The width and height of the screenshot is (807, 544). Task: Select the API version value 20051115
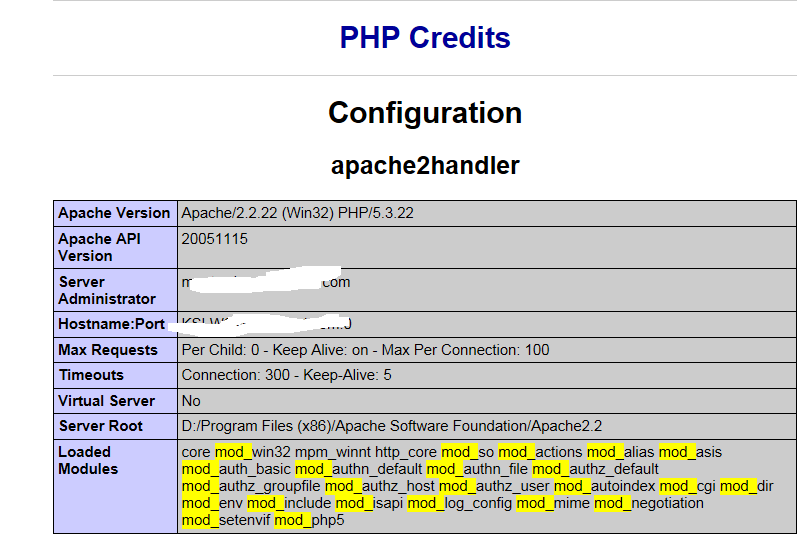pos(215,239)
